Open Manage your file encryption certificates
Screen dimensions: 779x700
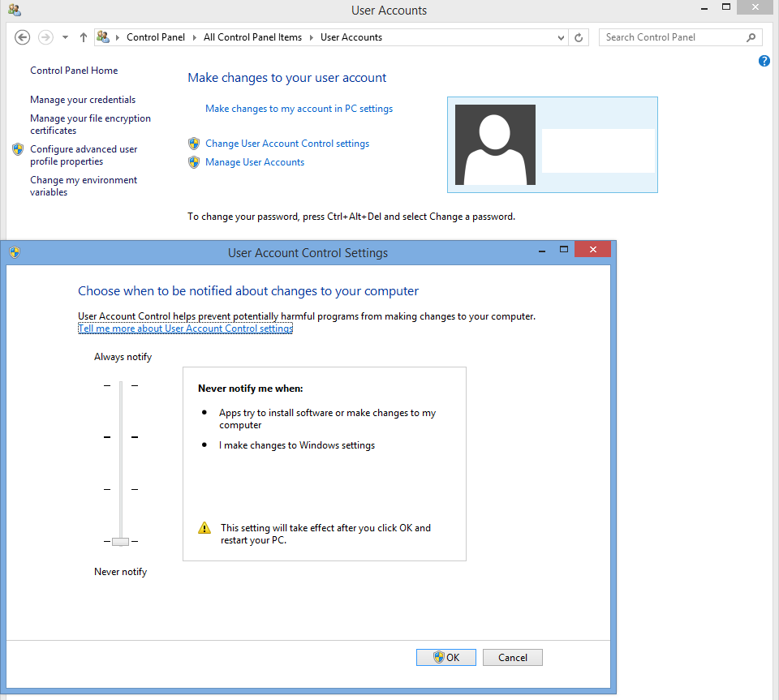tap(90, 124)
